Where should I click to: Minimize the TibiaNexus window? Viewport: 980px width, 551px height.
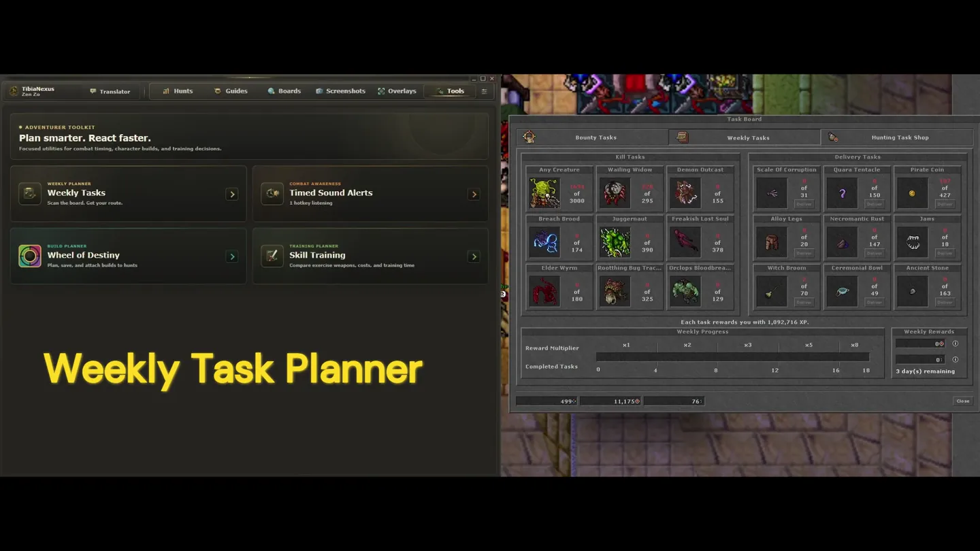click(474, 79)
